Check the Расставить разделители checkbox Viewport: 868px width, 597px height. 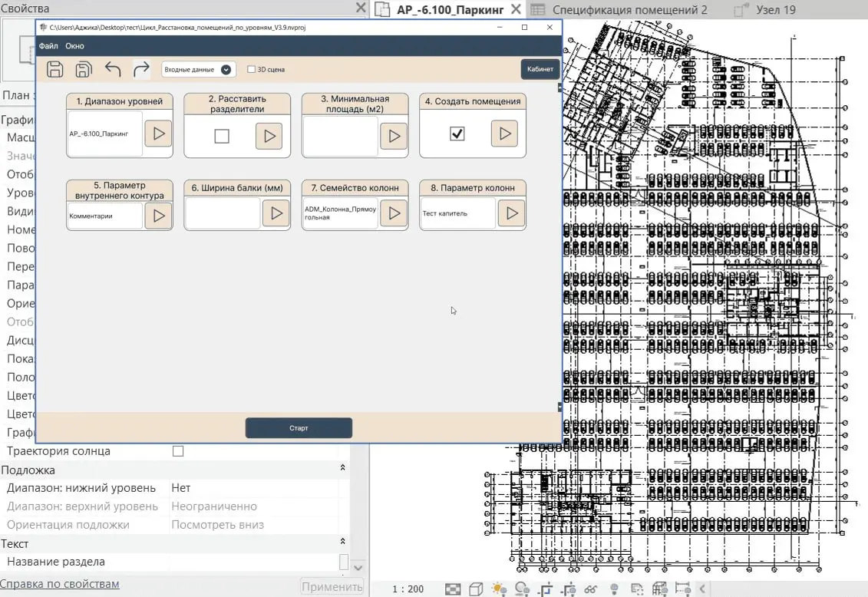[222, 136]
